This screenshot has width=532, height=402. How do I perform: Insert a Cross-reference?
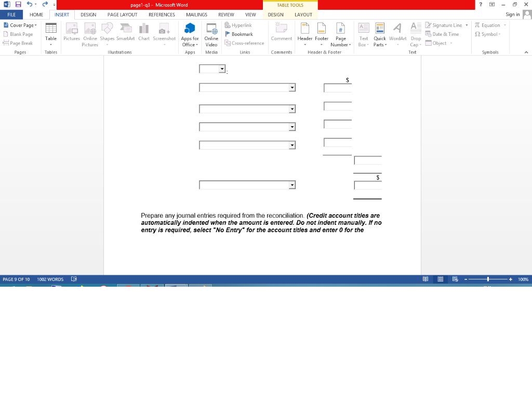[x=244, y=43]
